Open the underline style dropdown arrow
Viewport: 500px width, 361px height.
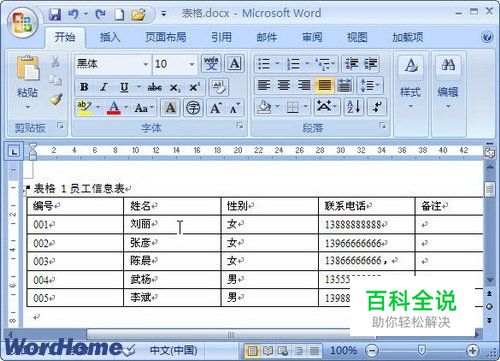click(139, 87)
